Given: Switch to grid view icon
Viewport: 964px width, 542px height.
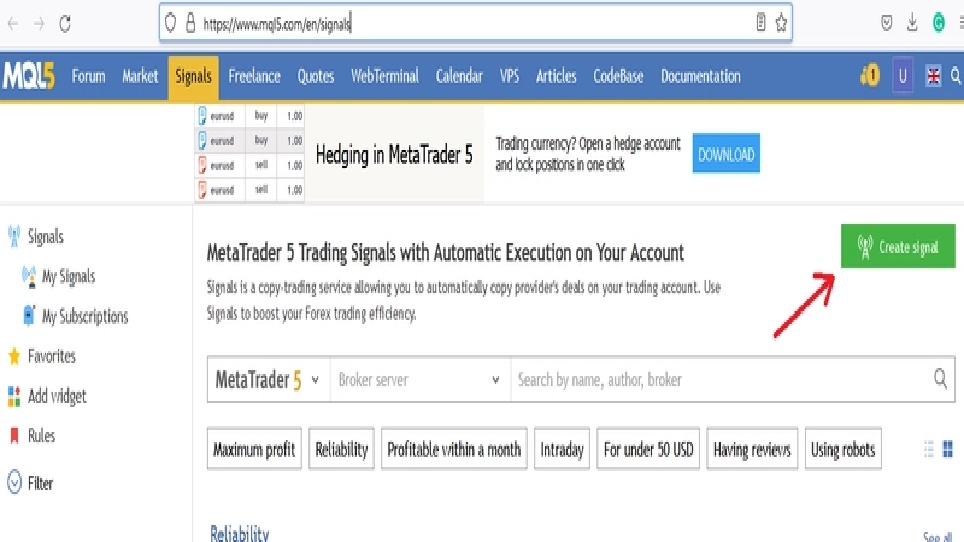Looking at the screenshot, I should pos(947,449).
